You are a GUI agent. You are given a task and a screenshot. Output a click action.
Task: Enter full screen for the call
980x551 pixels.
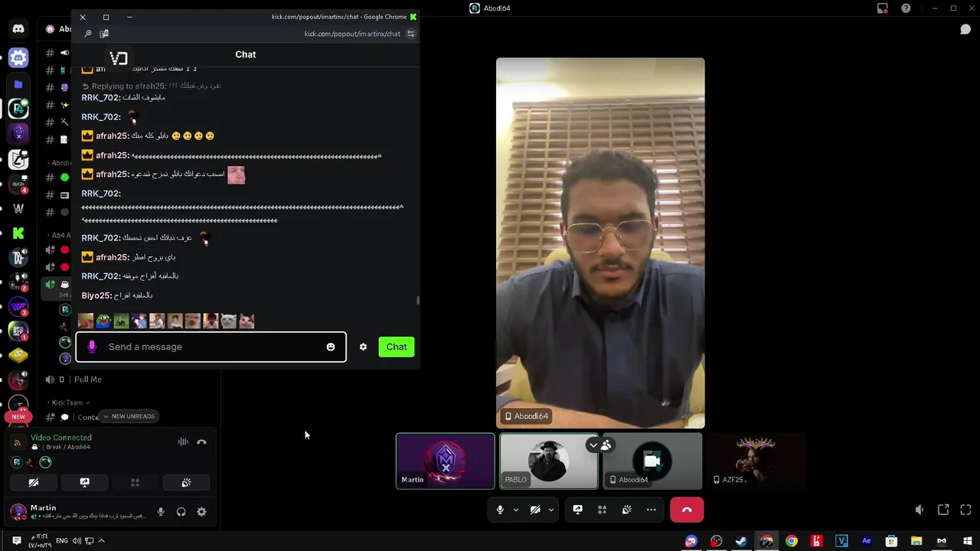[965, 510]
